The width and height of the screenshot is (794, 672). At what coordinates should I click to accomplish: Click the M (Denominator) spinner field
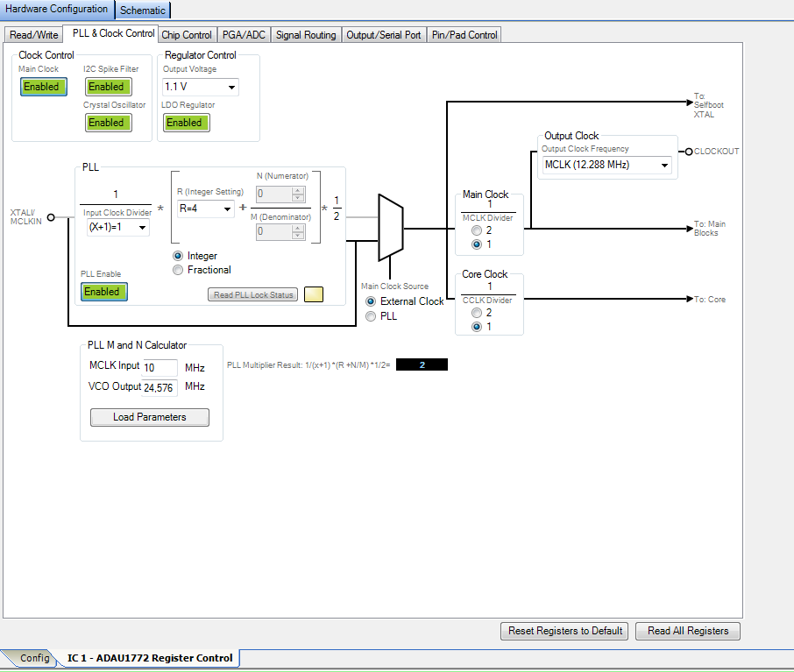click(280, 232)
